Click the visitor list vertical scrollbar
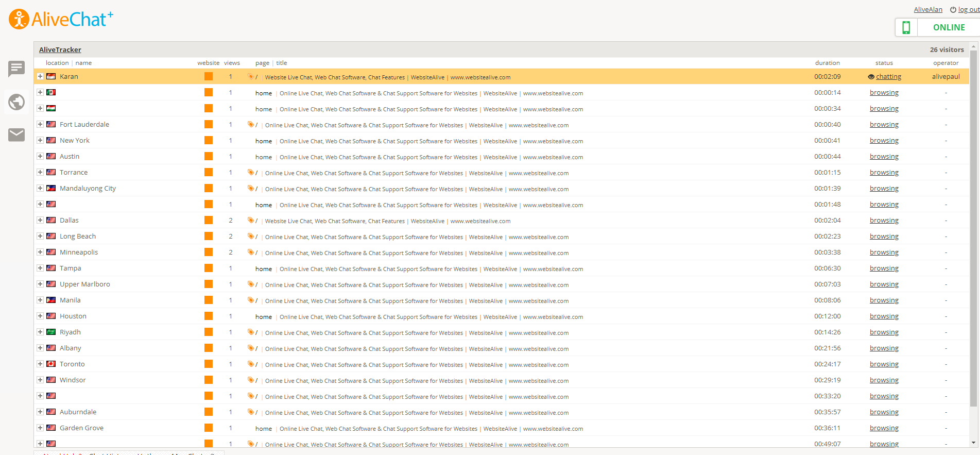The height and width of the screenshot is (455, 980). [x=973, y=228]
